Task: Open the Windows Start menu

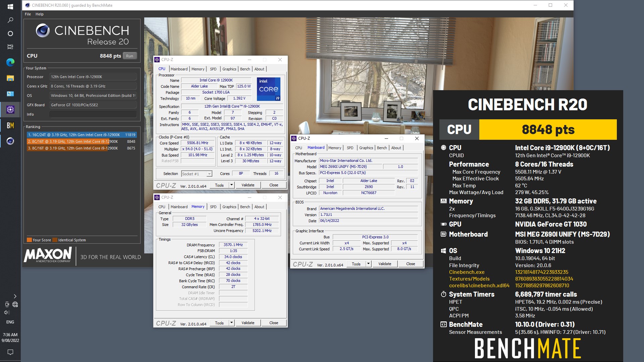Action: [10, 6]
